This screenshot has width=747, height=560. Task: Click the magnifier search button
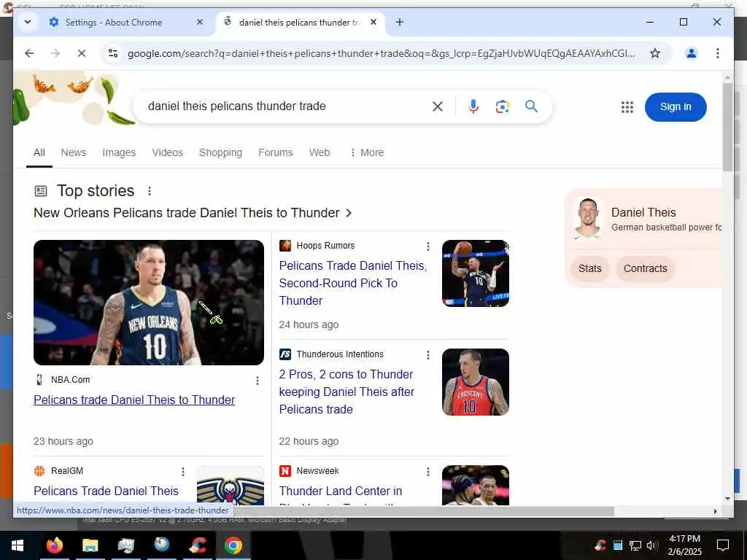coord(531,106)
